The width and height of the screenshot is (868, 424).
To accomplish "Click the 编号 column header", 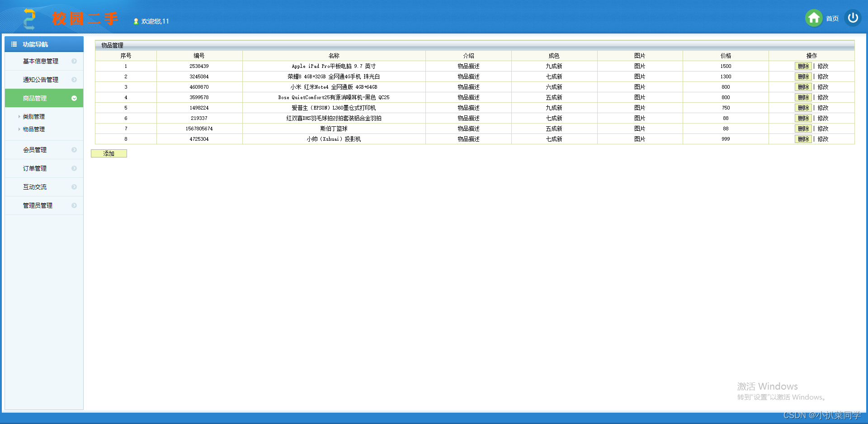I will [x=199, y=56].
